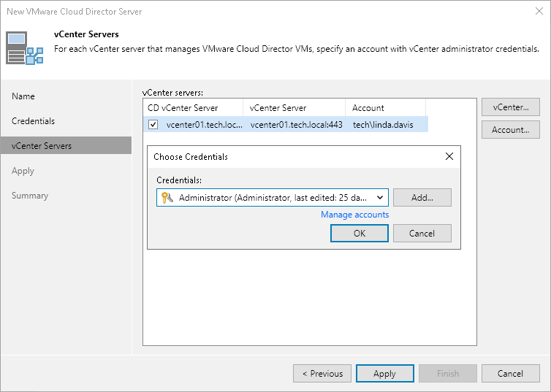
Task: Select the tech\linda.davis account cell
Action: pyautogui.click(x=383, y=125)
